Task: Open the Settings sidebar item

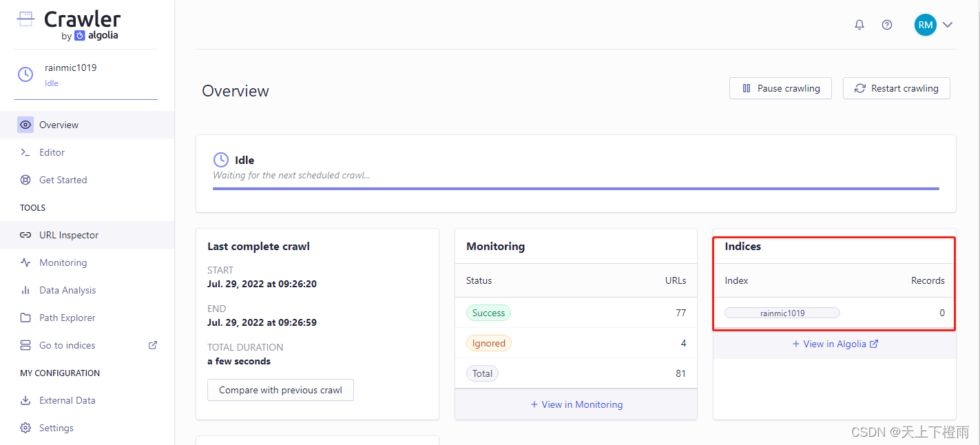Action: (87, 428)
